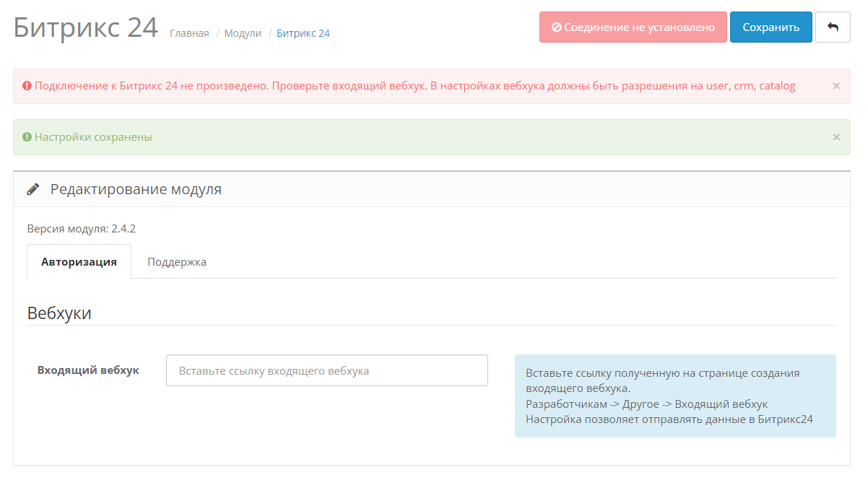Click the 'Битрикс 24' page title
Screen dimensions: 868x488
tap(85, 27)
